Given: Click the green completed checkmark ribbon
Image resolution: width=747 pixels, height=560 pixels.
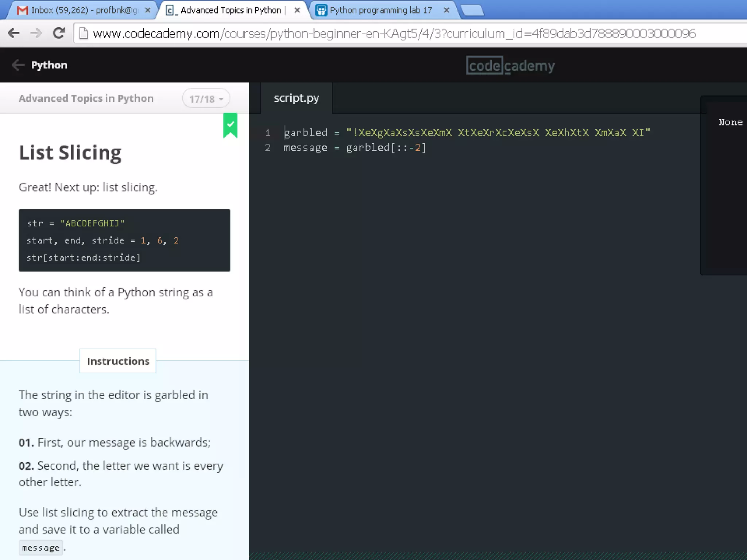Looking at the screenshot, I should point(230,125).
